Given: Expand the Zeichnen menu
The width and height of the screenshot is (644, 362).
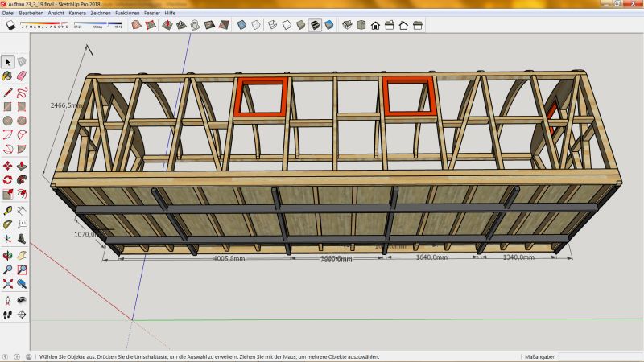Looking at the screenshot, I should (x=101, y=14).
